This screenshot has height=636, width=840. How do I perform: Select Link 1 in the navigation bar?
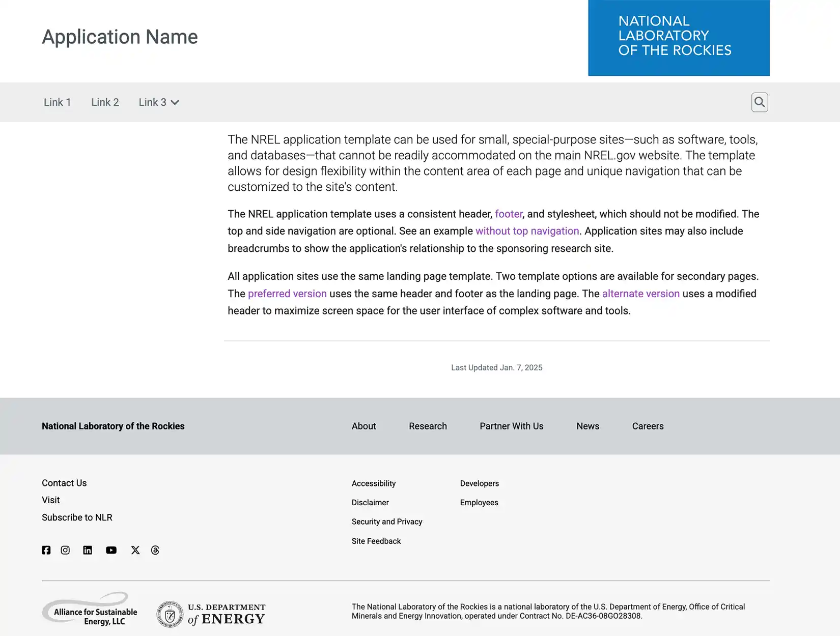(57, 102)
